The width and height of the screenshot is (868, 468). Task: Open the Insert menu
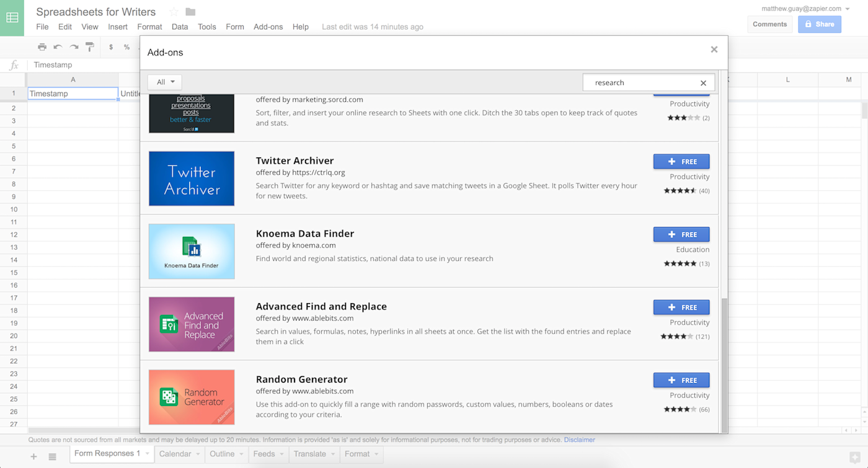click(118, 27)
